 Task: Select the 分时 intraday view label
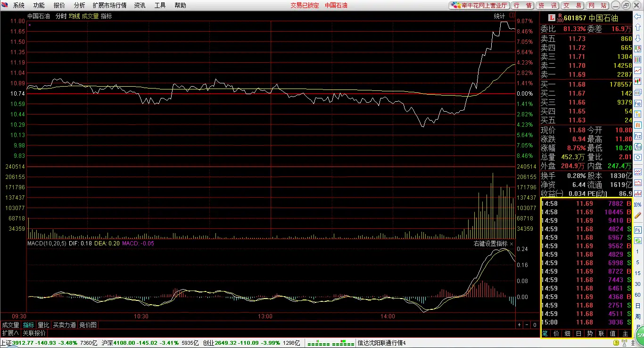click(61, 16)
